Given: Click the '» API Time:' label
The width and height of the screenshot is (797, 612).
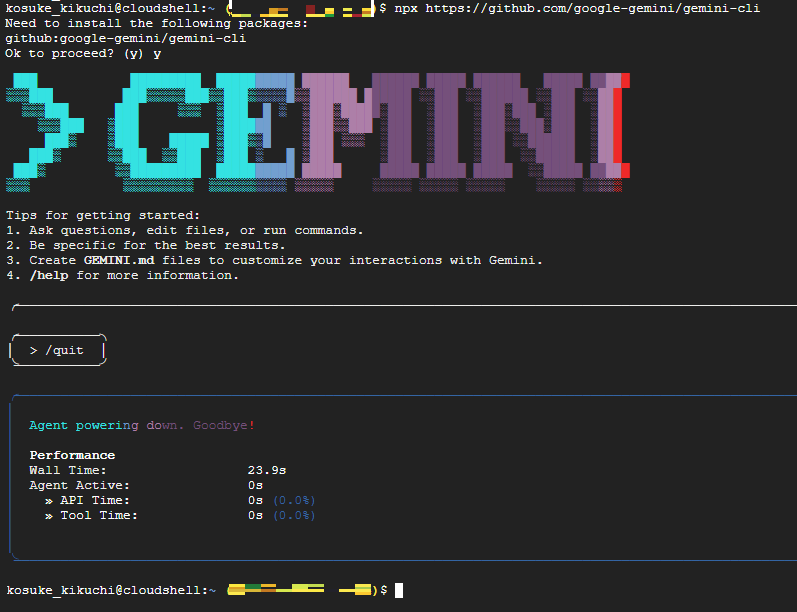Looking at the screenshot, I should pyautogui.click(x=87, y=500).
